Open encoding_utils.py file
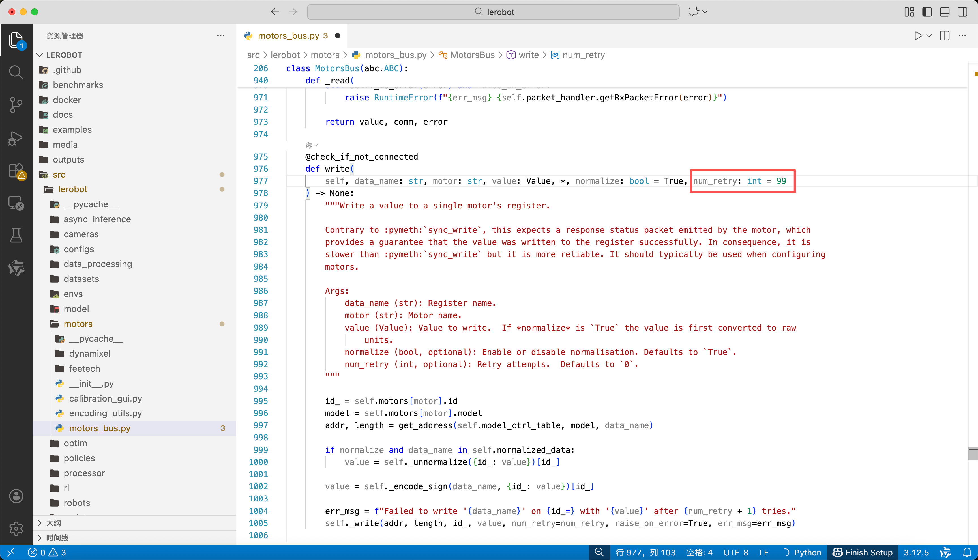 135,413
